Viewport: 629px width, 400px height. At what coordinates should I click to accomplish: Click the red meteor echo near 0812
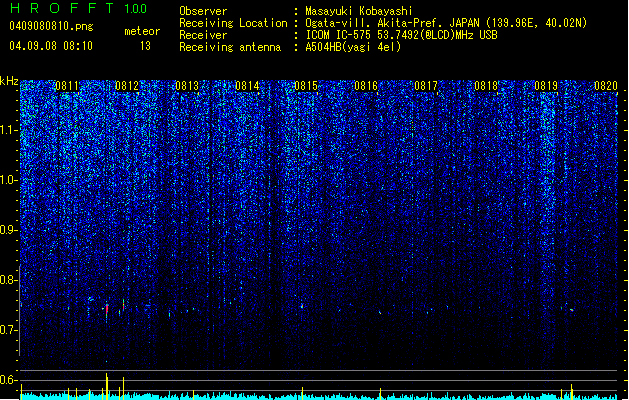coord(107,310)
